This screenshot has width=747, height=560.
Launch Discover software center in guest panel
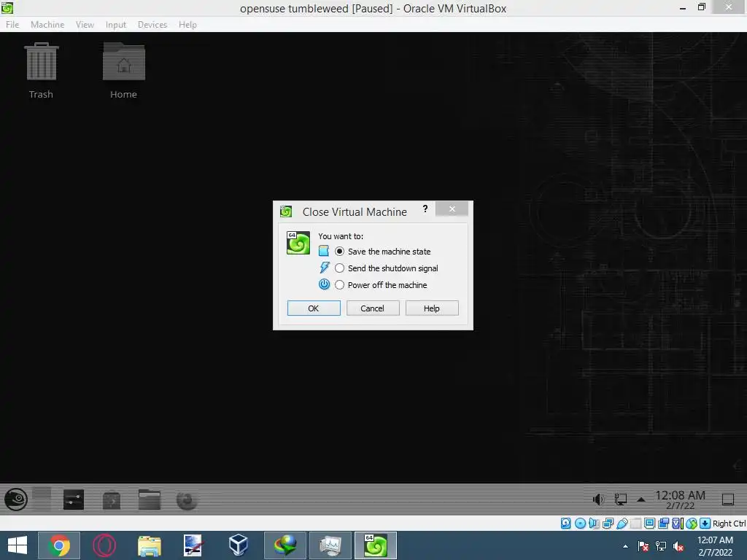112,500
